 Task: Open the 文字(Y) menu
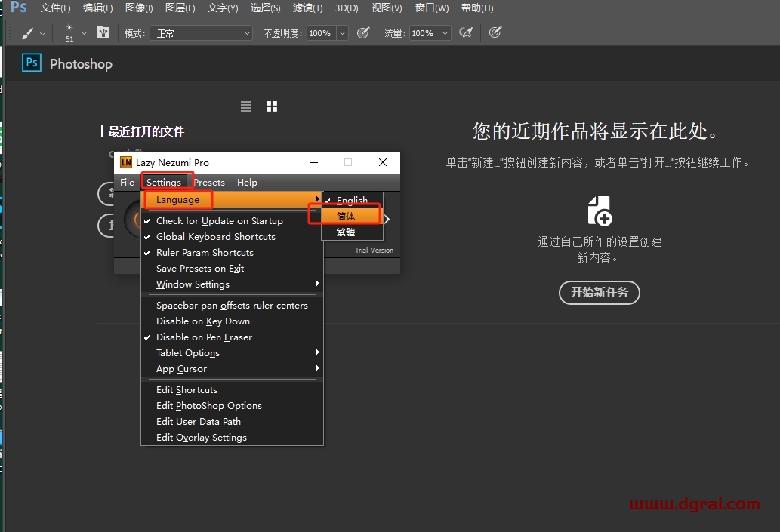223,8
